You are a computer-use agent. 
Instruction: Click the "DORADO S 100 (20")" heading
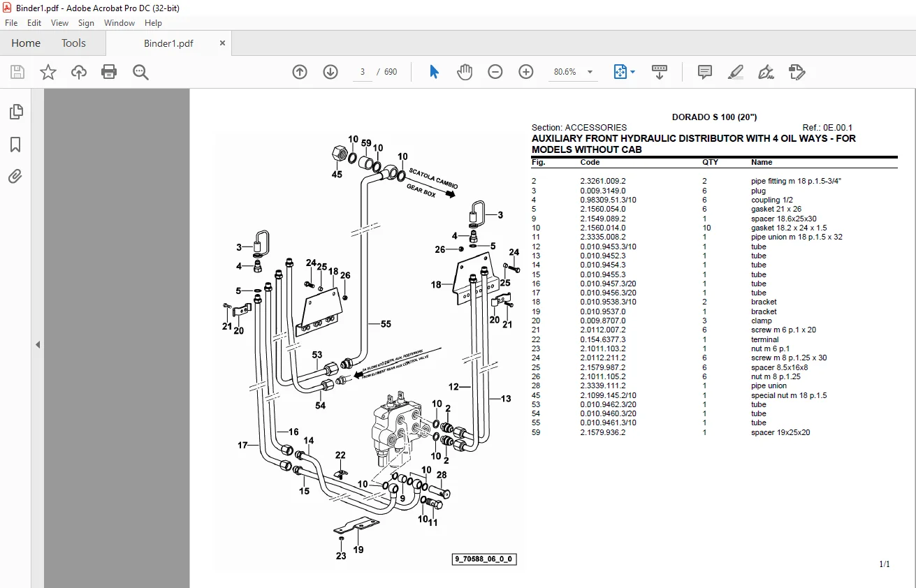point(714,117)
